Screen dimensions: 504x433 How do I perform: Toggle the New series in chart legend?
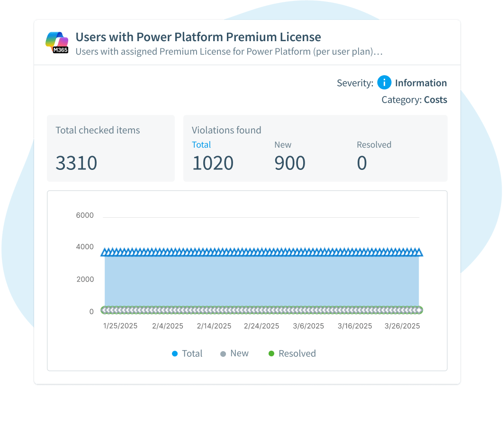coord(234,353)
